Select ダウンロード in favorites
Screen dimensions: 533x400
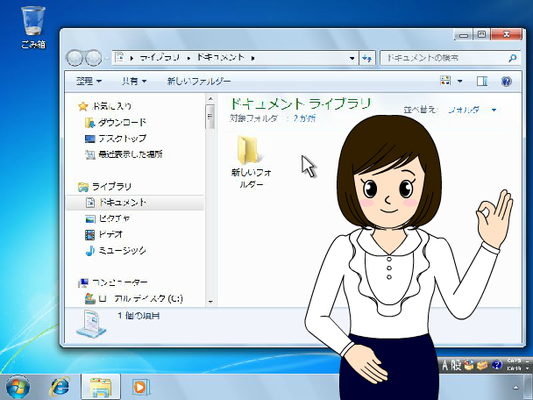[122, 122]
